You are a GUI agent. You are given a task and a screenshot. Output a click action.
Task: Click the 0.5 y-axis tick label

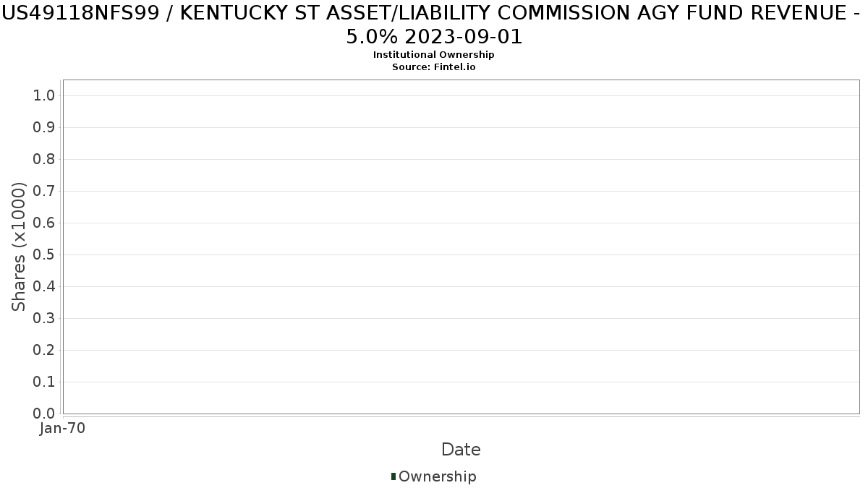(x=43, y=255)
